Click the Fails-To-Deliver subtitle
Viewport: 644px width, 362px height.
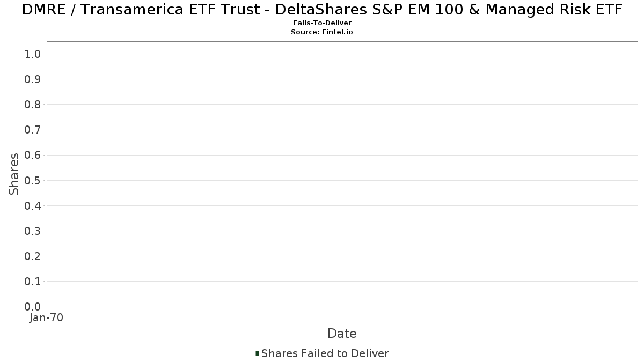click(x=322, y=23)
